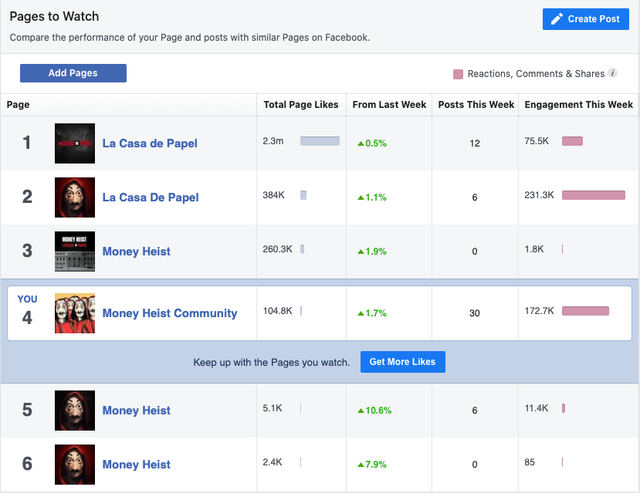Viewport: 640px width, 493px height.
Task: Click the 104.8K total likes value
Action: 278,311
